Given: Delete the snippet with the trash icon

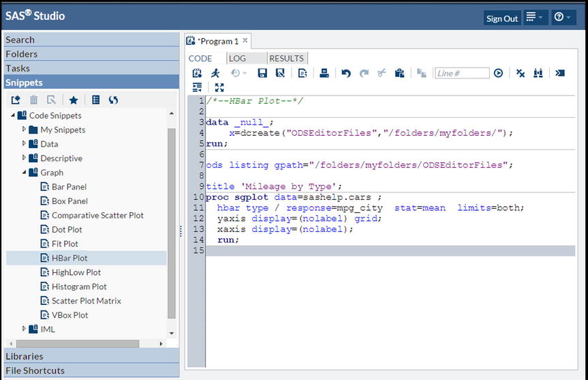Looking at the screenshot, I should point(34,100).
